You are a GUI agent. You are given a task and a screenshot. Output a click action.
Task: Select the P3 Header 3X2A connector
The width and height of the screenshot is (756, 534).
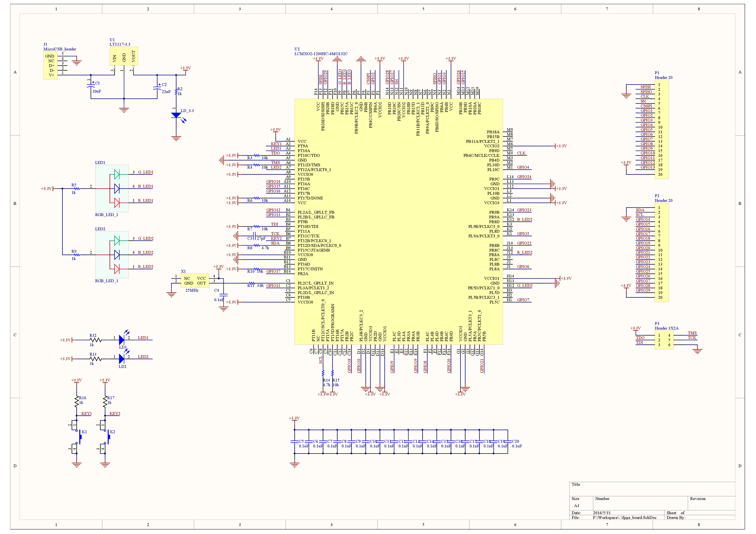pos(664,340)
